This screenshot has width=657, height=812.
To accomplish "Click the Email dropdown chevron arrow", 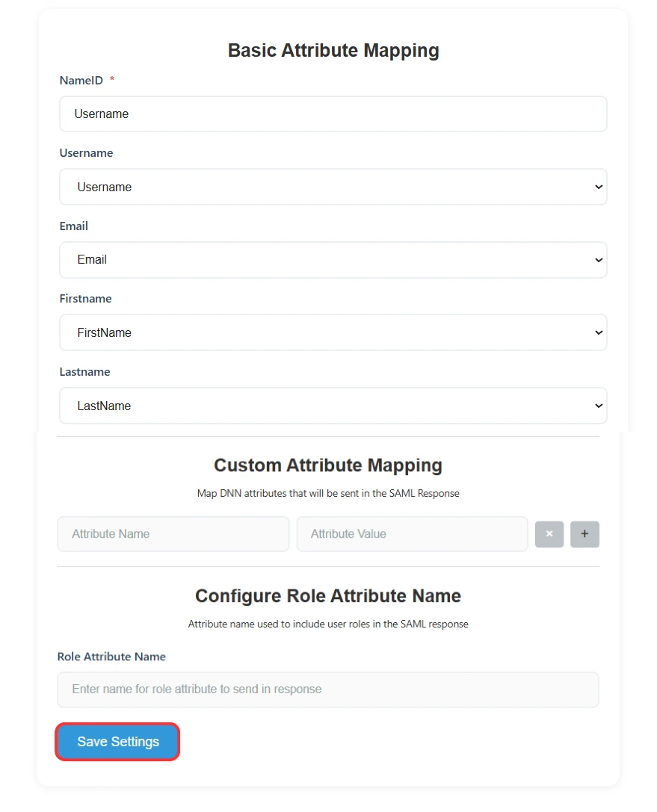I will click(597, 259).
